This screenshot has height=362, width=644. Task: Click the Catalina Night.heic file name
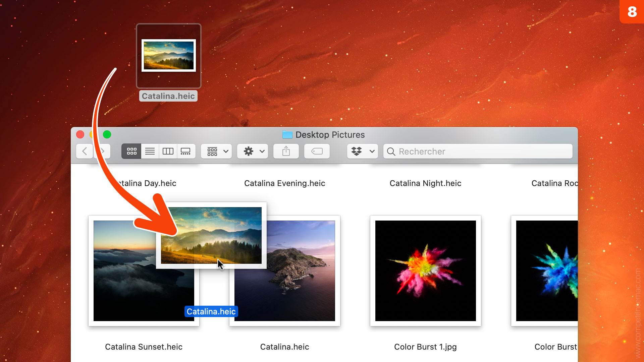coord(425,183)
